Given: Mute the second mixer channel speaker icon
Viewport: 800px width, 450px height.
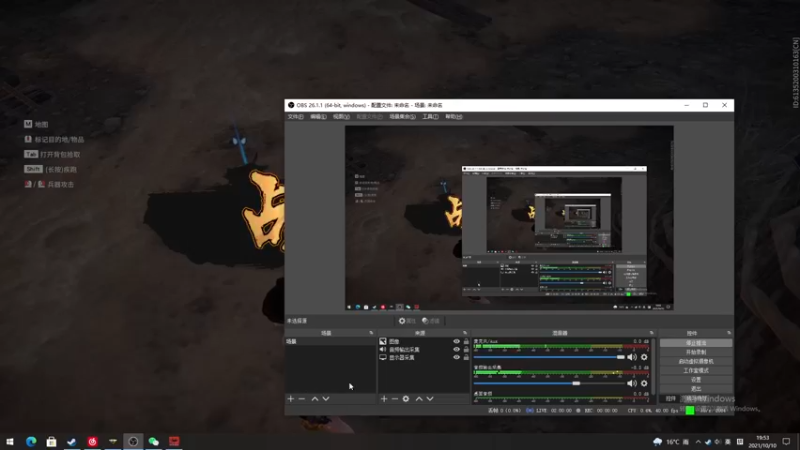Looking at the screenshot, I should pos(632,383).
